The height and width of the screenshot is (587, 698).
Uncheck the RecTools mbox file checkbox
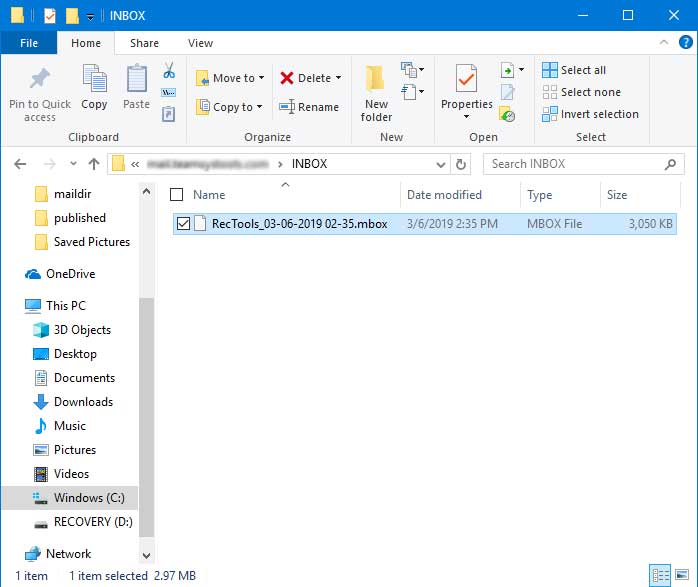click(183, 224)
